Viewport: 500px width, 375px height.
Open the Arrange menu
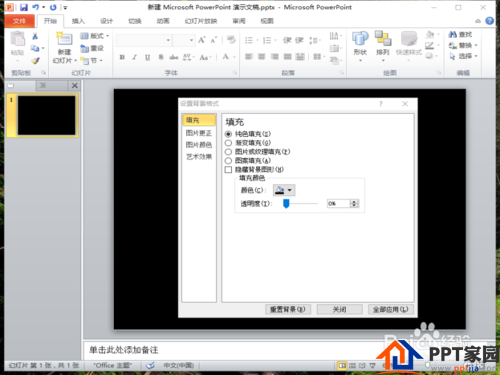[x=383, y=47]
